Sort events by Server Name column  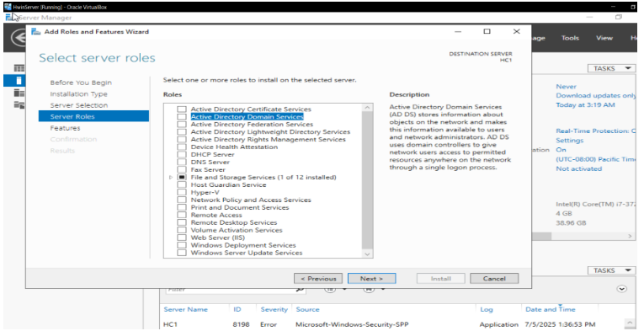(x=186, y=310)
